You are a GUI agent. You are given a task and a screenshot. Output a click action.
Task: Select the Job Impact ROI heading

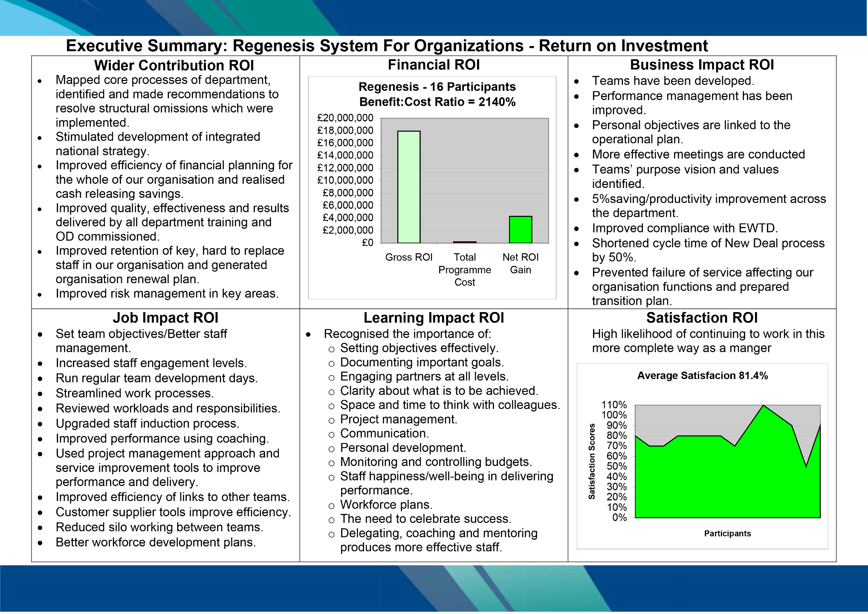[x=165, y=318]
